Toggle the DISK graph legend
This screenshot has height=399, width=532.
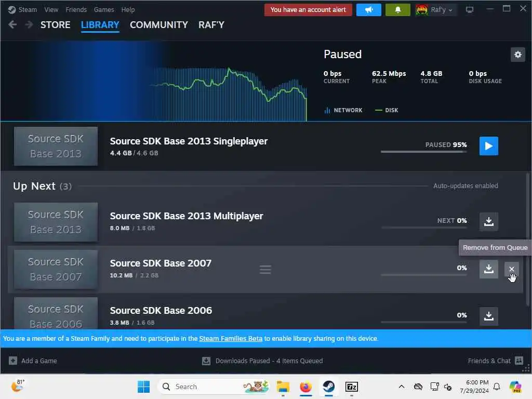coord(387,110)
